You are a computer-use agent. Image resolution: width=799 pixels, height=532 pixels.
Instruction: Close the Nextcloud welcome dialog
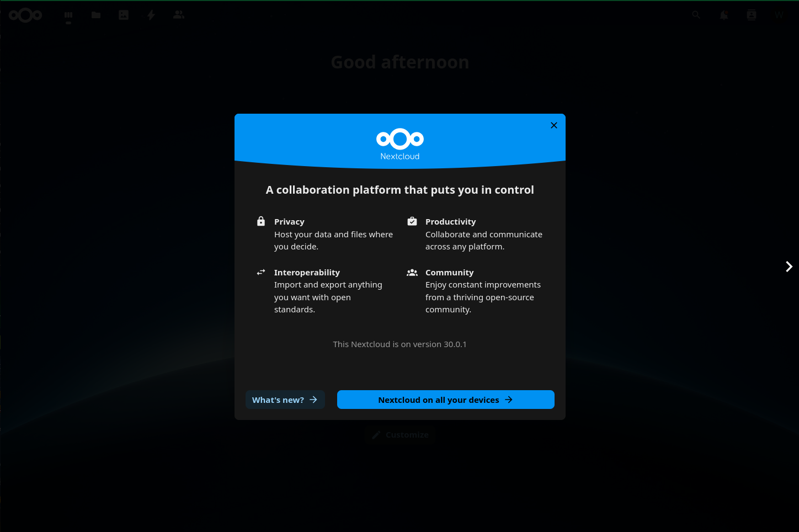(x=553, y=125)
